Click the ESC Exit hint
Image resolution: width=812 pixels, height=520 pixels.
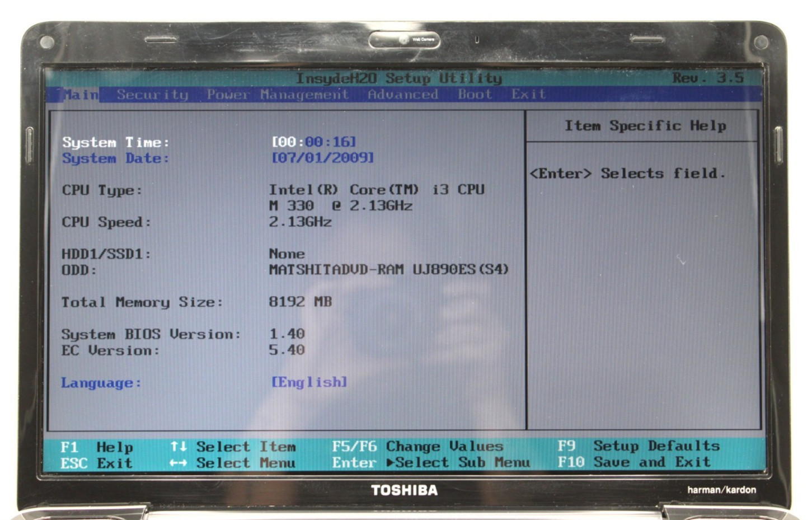click(x=97, y=463)
